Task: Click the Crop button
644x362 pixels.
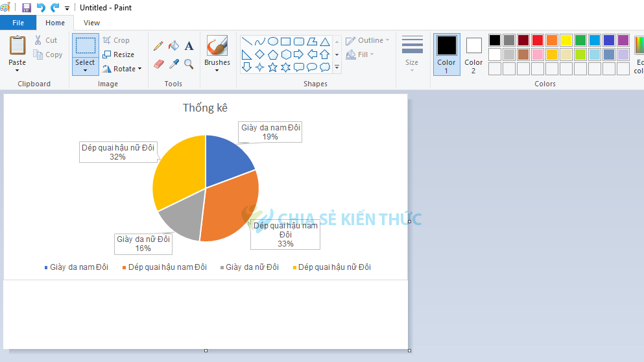Action: [116, 40]
